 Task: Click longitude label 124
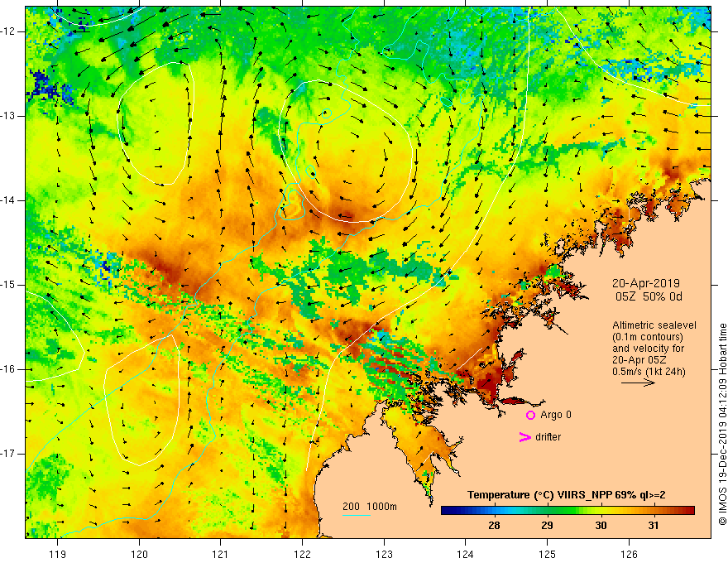(465, 554)
